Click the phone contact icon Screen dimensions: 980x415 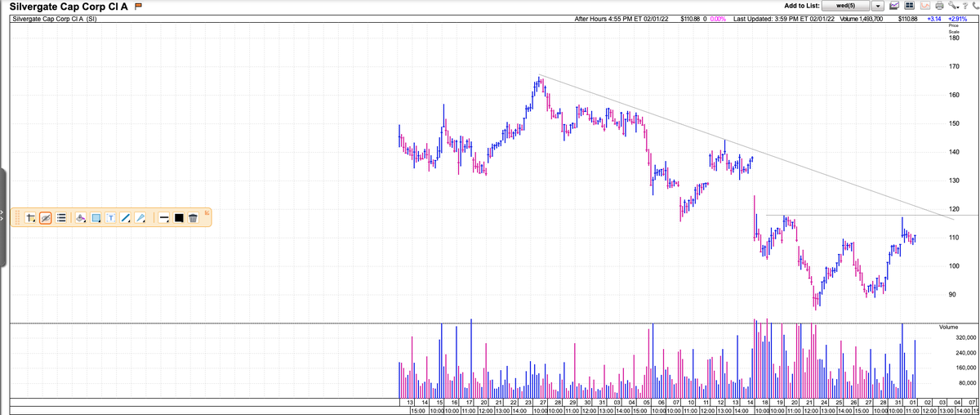point(974,6)
